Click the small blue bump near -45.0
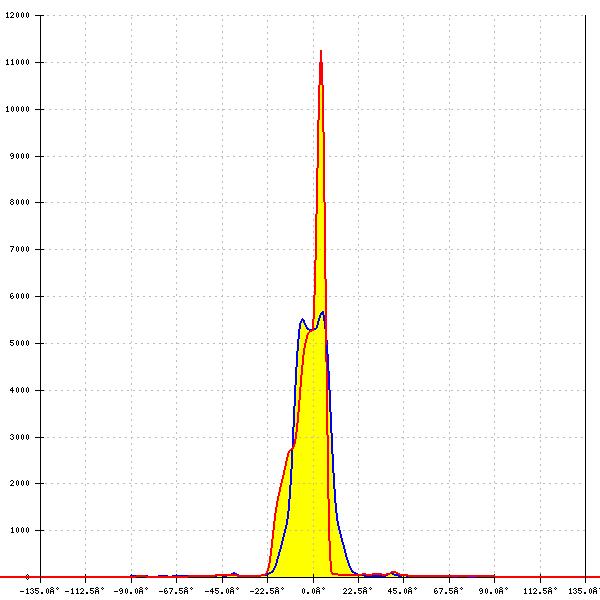The width and height of the screenshot is (600, 600). 234,573
